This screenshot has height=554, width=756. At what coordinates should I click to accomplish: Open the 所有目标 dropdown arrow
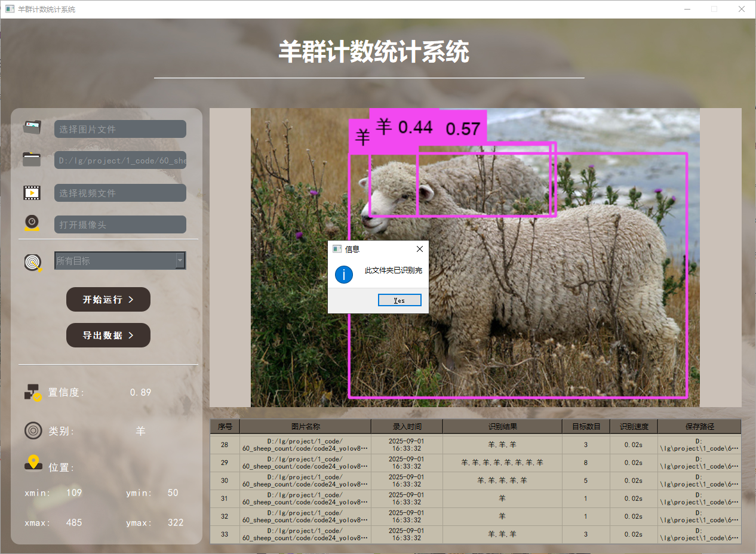pyautogui.click(x=180, y=260)
